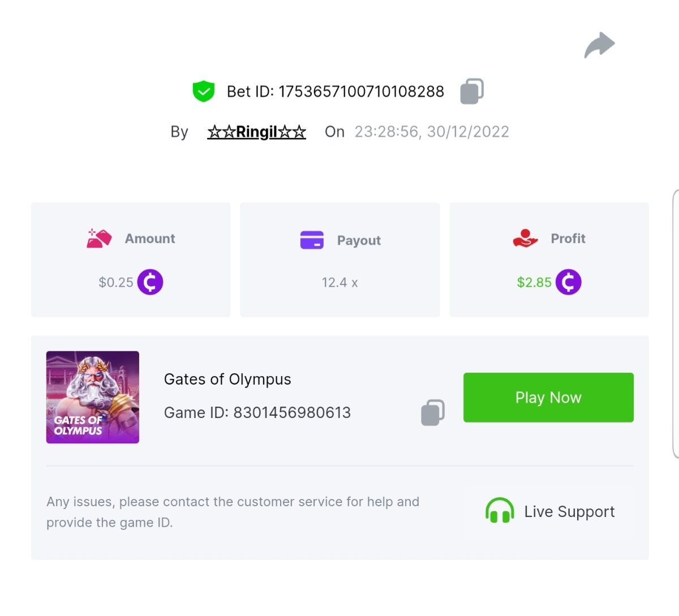
Task: Click the coin icon beside $0.25
Action: [150, 282]
